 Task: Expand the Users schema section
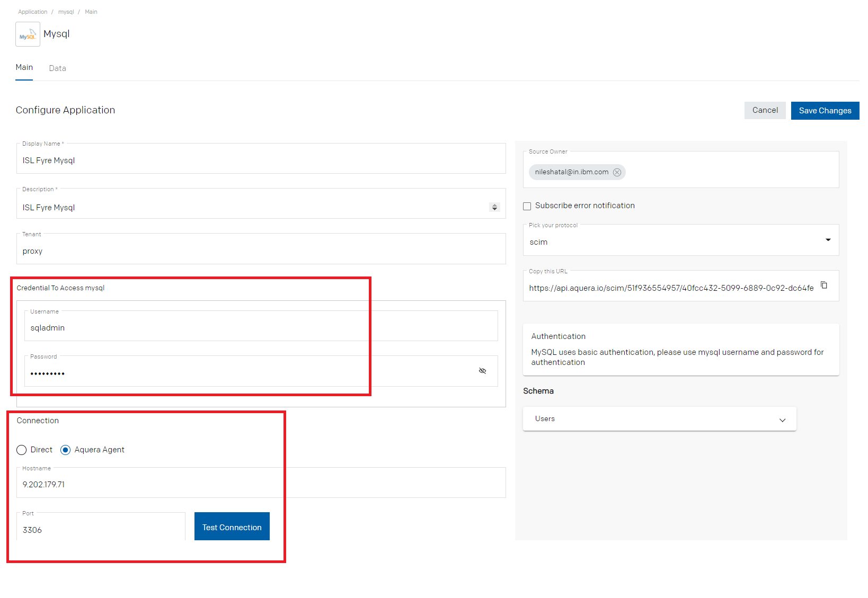tap(659, 419)
